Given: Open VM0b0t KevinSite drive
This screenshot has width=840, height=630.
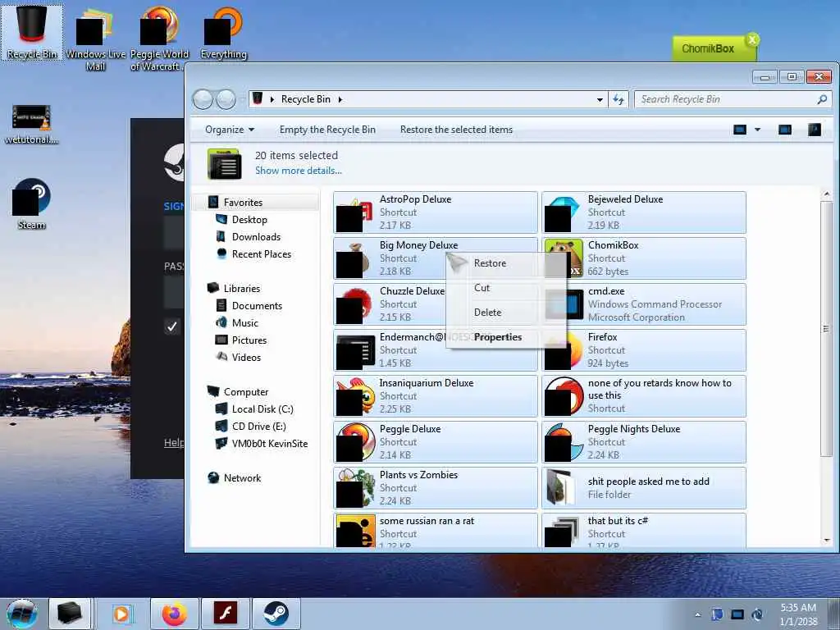Looking at the screenshot, I should (x=269, y=444).
